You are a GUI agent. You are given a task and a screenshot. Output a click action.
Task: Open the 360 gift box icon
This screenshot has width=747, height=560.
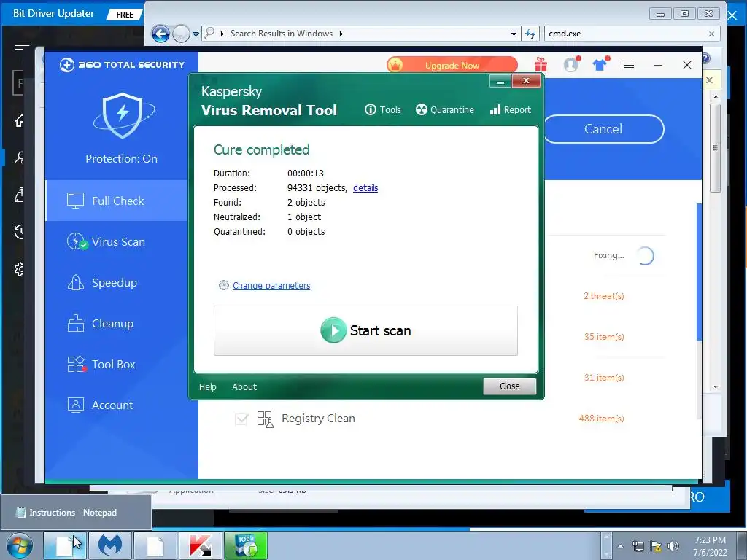click(541, 64)
